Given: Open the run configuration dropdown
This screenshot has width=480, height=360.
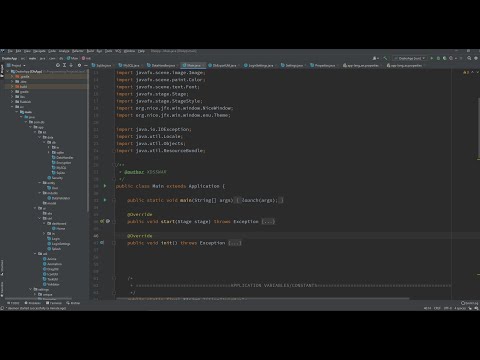Looking at the screenshot, I should (410, 58).
